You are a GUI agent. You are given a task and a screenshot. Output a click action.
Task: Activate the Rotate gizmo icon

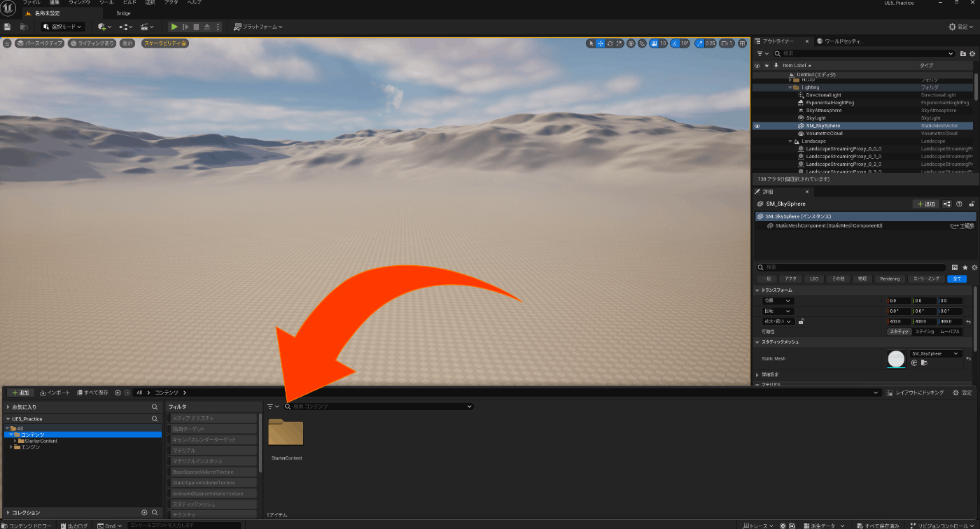[610, 43]
